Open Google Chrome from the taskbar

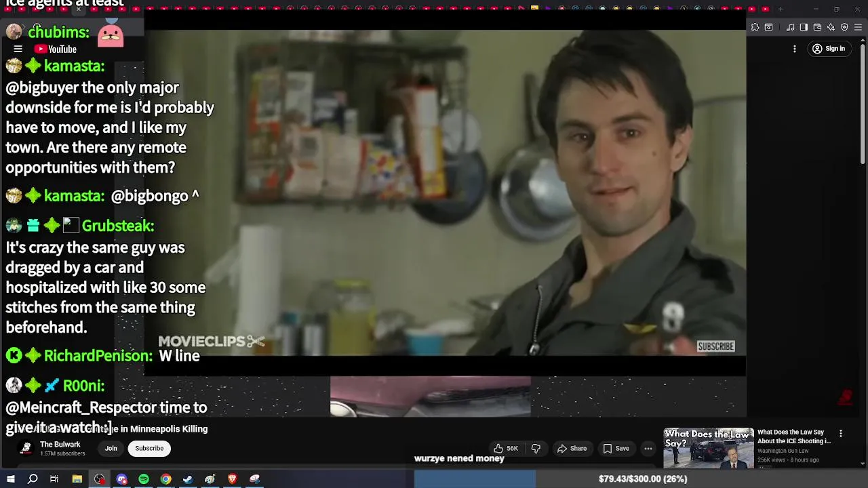click(x=165, y=479)
